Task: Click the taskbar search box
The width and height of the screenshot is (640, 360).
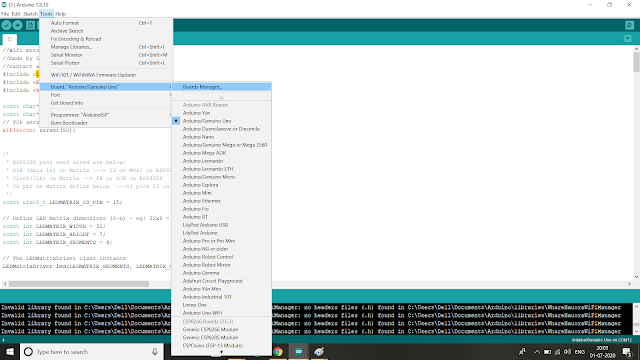Action: (x=92, y=352)
